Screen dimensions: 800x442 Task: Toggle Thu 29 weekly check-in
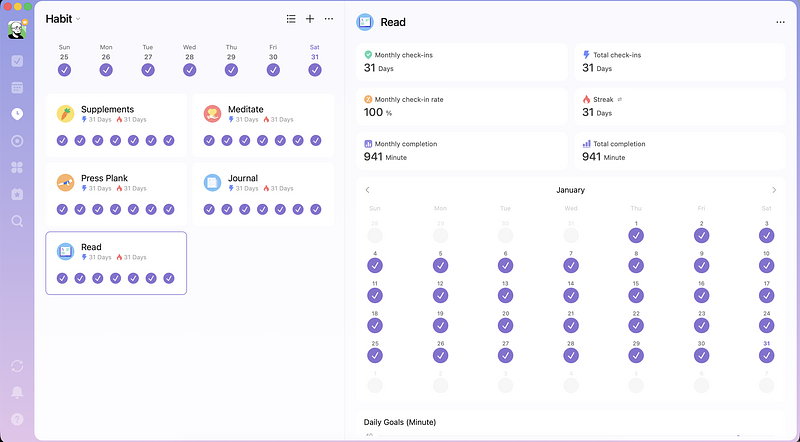pos(231,70)
